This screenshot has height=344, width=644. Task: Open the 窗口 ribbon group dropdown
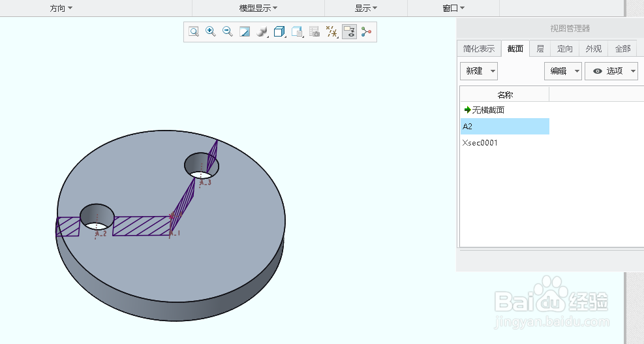(x=453, y=8)
